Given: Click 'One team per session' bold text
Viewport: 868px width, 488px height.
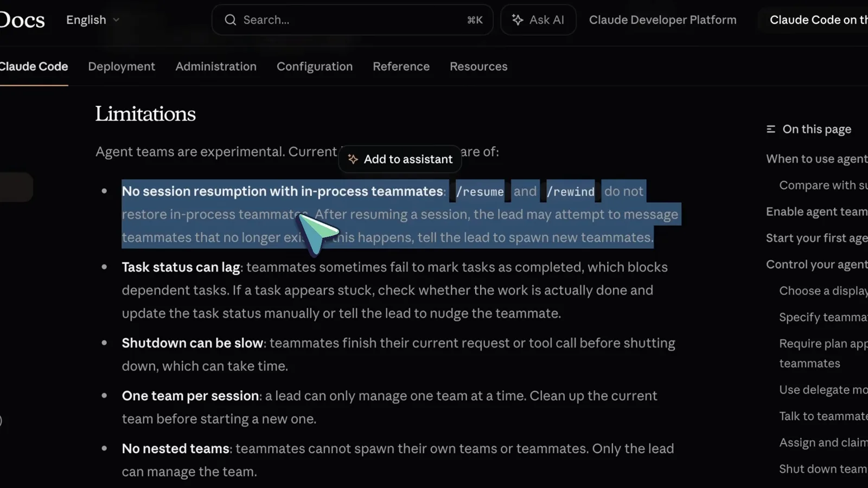Looking at the screenshot, I should click(190, 396).
